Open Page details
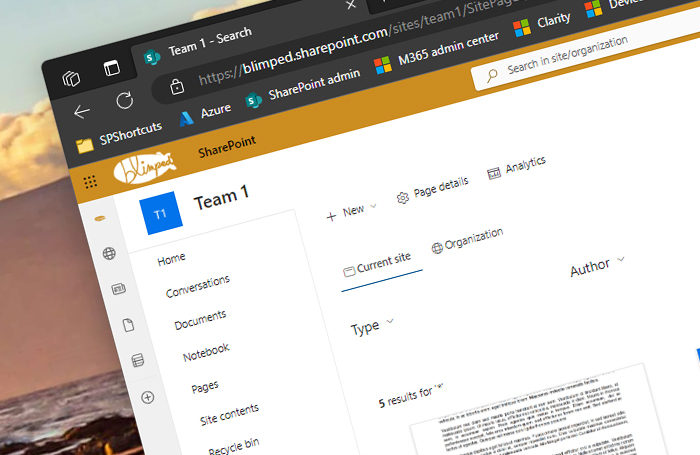Image resolution: width=700 pixels, height=455 pixels. (433, 190)
